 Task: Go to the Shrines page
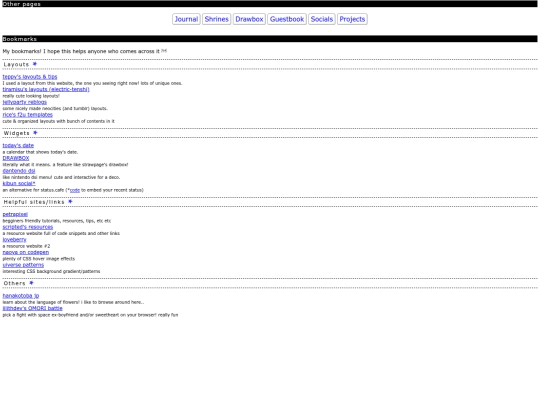pos(216,19)
